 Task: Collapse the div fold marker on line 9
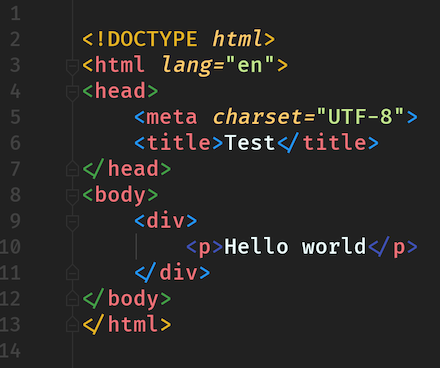coord(72,222)
